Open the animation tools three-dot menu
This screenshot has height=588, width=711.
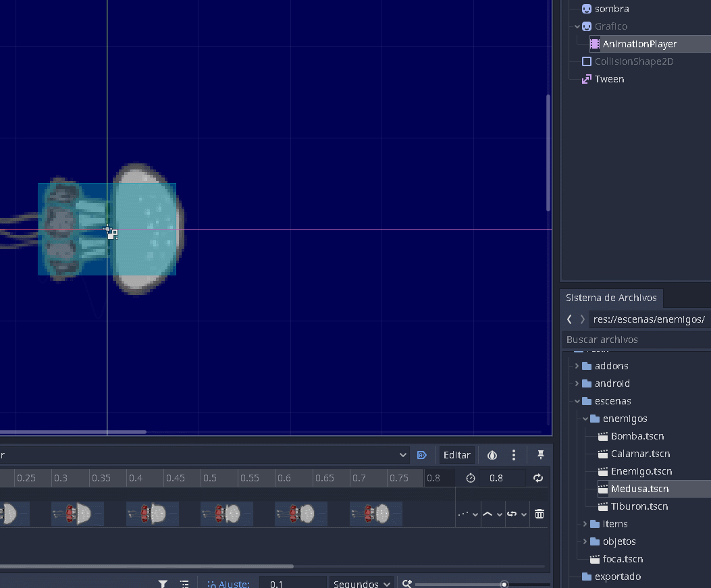[513, 455]
